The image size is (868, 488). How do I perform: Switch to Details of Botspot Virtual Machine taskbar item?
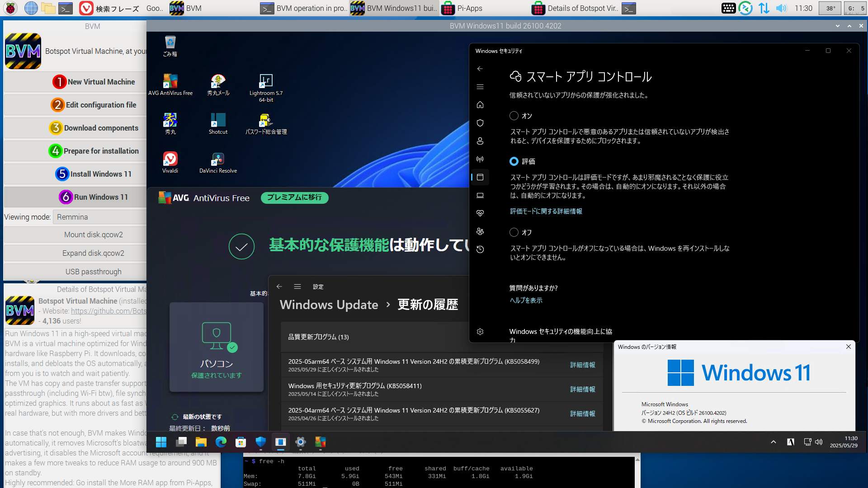coord(575,8)
